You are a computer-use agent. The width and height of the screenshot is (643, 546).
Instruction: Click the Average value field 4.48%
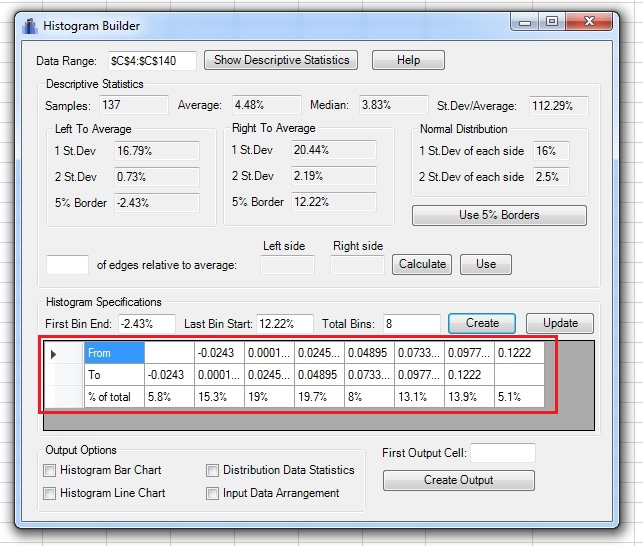tap(267, 105)
